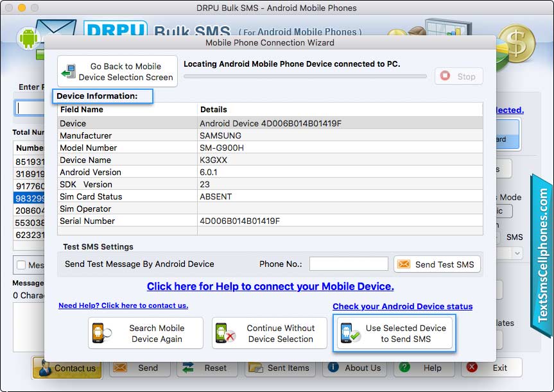Image resolution: width=554 pixels, height=392 pixels.
Task: Click the go-back phone arrow icon
Action: [68, 71]
